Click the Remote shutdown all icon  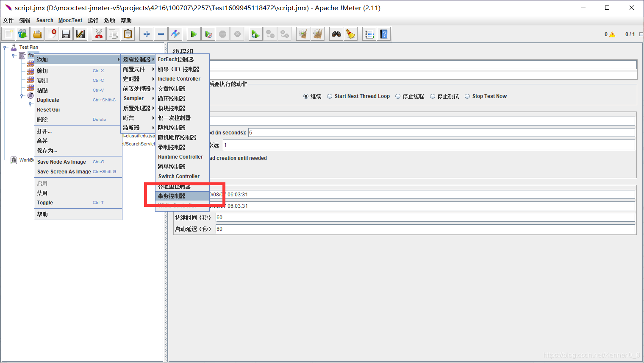284,34
